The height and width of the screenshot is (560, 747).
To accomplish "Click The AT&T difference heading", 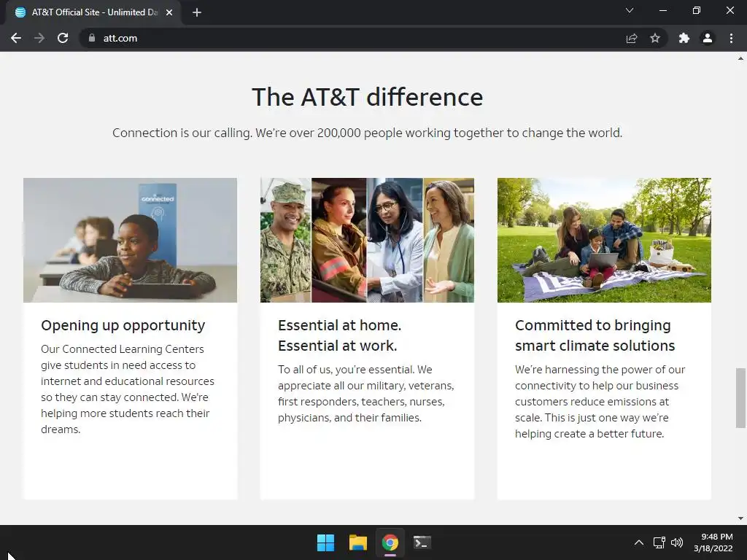I will point(368,97).
